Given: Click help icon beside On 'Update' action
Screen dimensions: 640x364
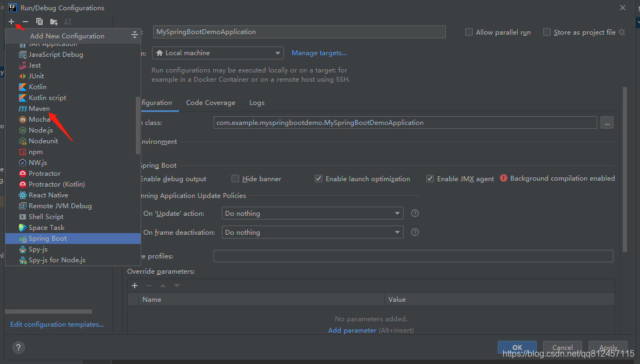Looking at the screenshot, I should coord(415,213).
